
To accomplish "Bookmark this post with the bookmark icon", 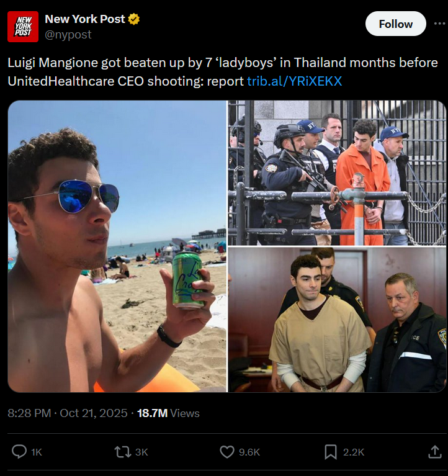I will pyautogui.click(x=331, y=452).
